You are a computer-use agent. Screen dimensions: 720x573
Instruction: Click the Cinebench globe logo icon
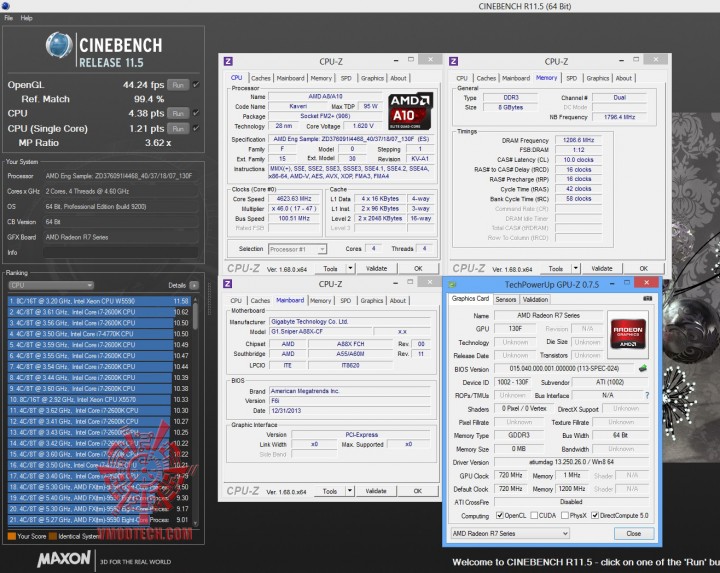pos(59,45)
